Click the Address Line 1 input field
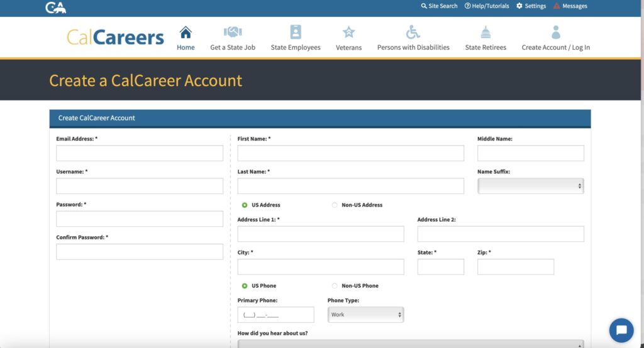Viewport: 644px width, 348px height. coord(321,234)
